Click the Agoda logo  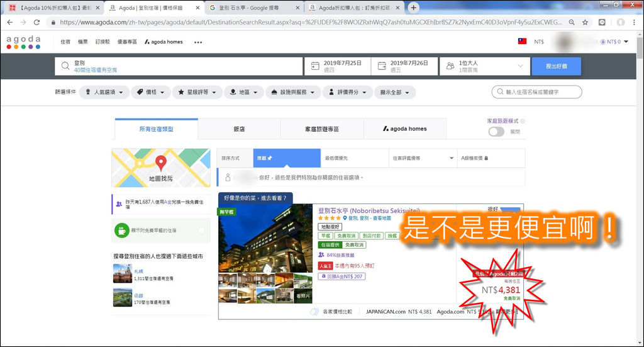click(x=23, y=42)
